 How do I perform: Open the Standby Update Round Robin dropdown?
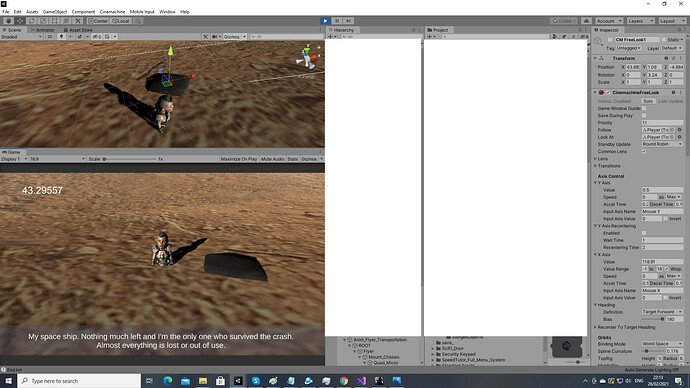[662, 144]
